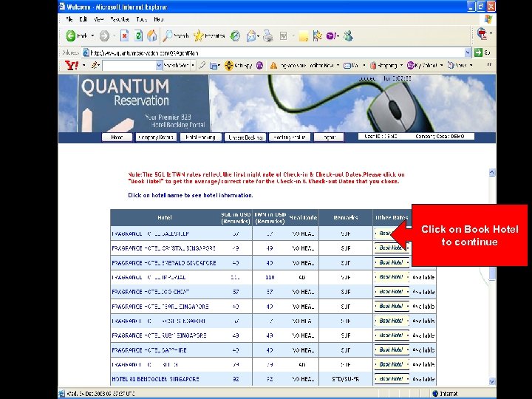The image size is (532, 399).
Task: Click the My Yahoo icon
Action: 411,65
